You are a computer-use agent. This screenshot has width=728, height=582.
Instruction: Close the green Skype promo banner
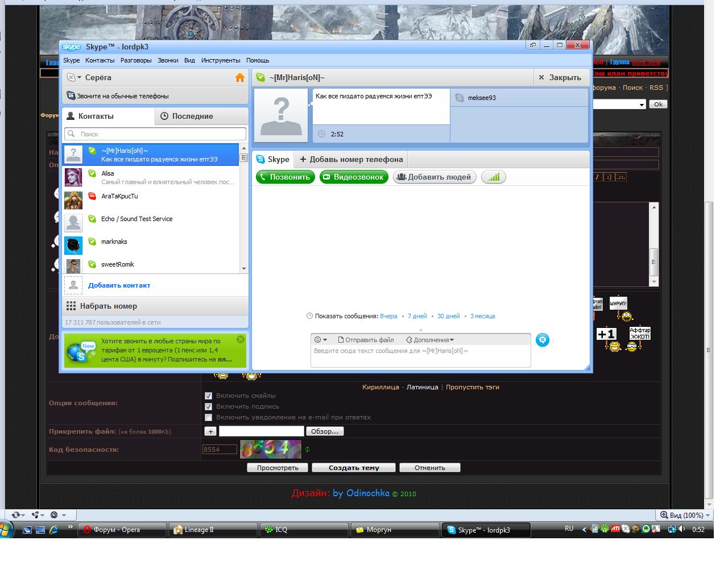241,339
